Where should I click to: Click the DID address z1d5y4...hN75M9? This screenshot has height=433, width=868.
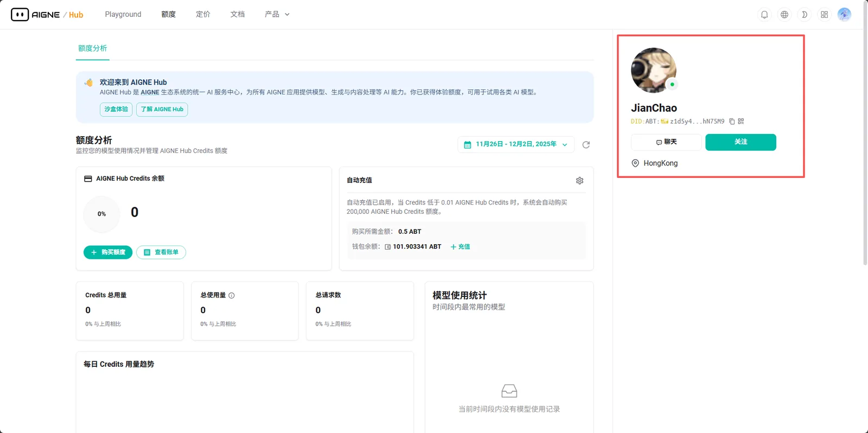coord(697,122)
